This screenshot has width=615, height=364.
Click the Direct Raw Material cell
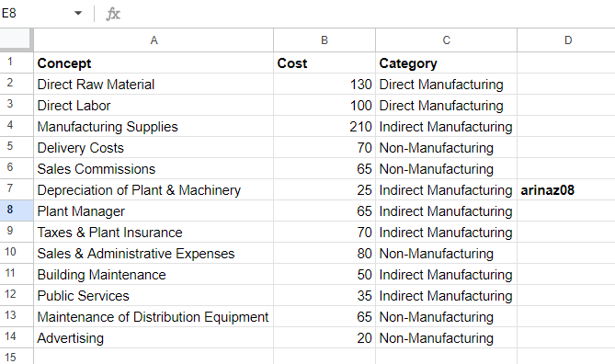point(154,85)
